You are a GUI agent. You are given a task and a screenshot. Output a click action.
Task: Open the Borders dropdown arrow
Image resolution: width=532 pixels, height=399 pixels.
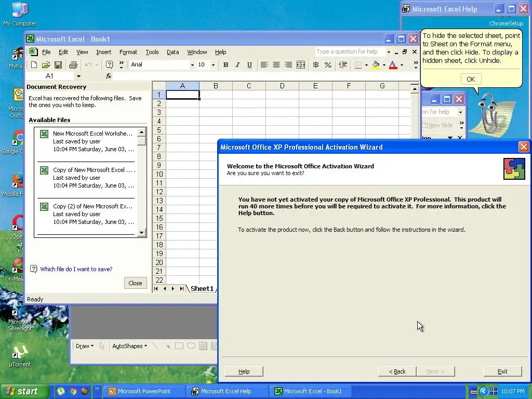(366, 65)
